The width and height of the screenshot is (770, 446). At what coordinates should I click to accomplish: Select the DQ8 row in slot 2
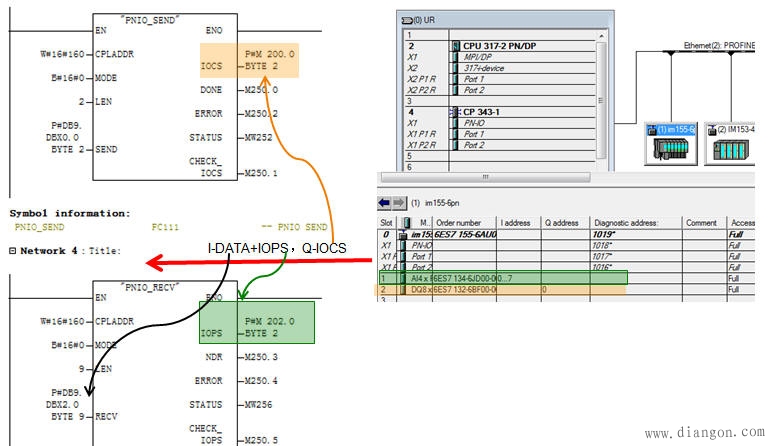point(500,289)
